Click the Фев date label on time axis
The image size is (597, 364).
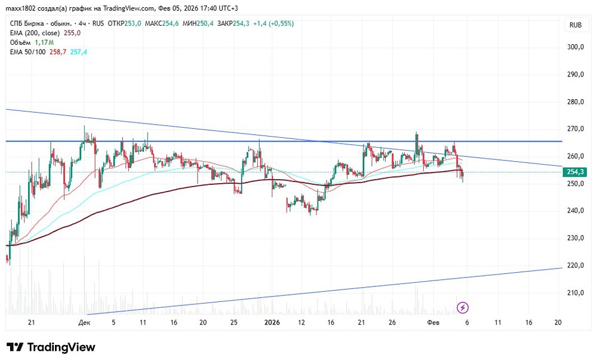433,322
